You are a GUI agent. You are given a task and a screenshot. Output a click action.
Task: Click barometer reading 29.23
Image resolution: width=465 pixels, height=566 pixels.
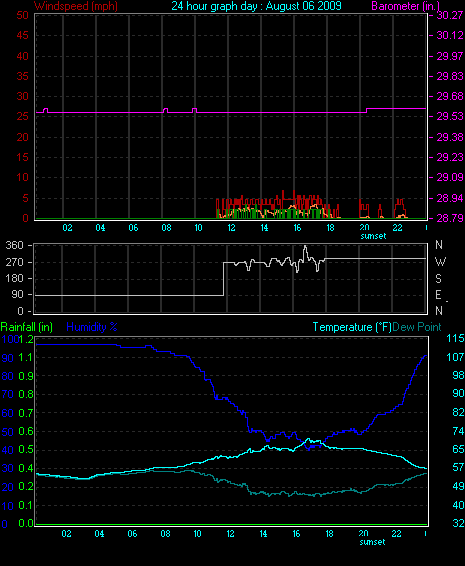pyautogui.click(x=450, y=157)
